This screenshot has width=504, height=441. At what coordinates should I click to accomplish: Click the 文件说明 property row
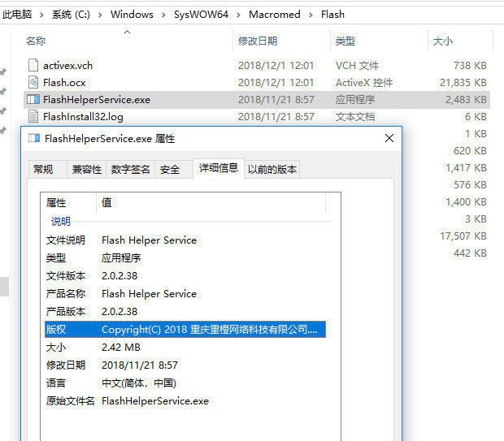point(185,240)
